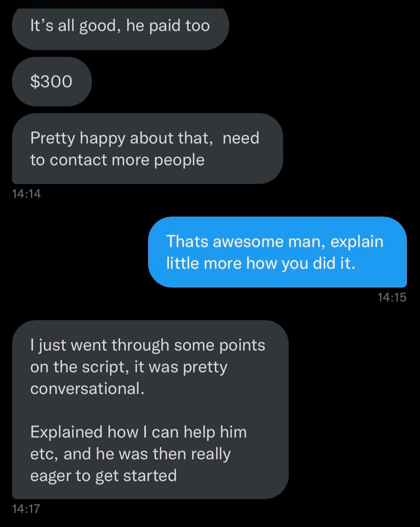Tap the word "people" in the third message
Screen dimensions: 420x527
click(x=179, y=160)
